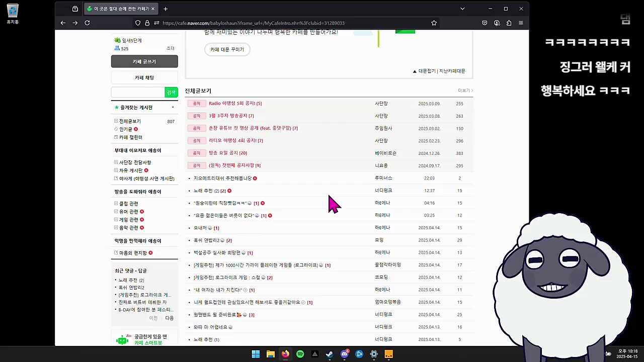Open the 자유 게시판 board
644x362 pixels.
[x=131, y=170]
